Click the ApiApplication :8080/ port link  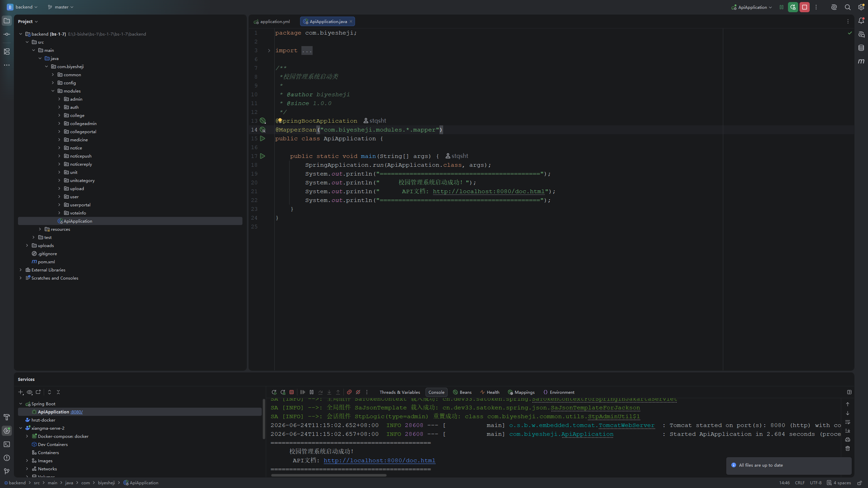(77, 412)
